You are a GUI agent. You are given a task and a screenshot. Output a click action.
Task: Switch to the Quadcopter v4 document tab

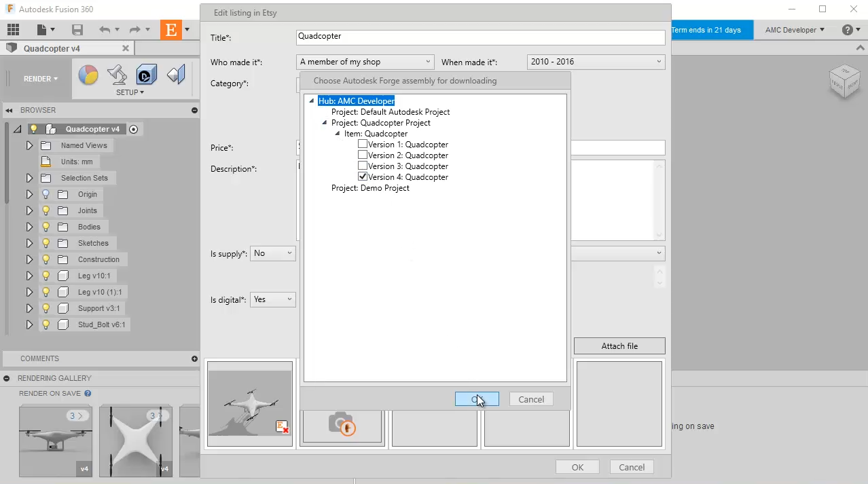tap(52, 49)
